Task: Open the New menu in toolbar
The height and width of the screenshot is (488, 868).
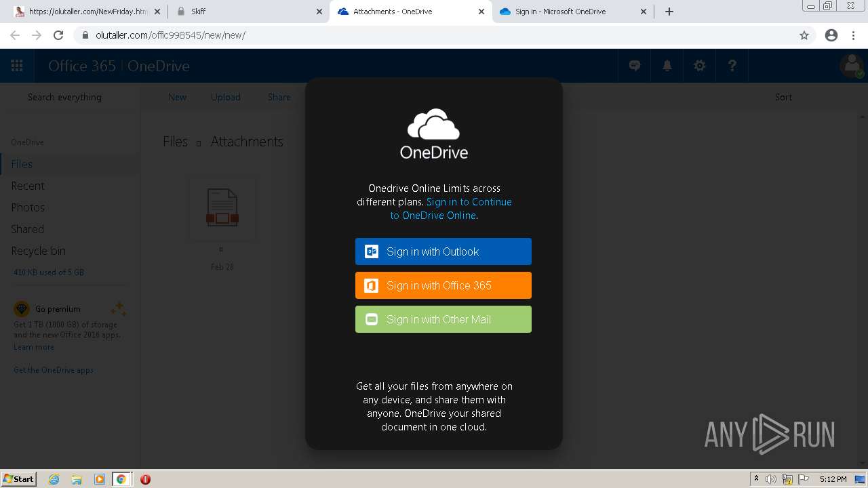Action: coord(177,97)
